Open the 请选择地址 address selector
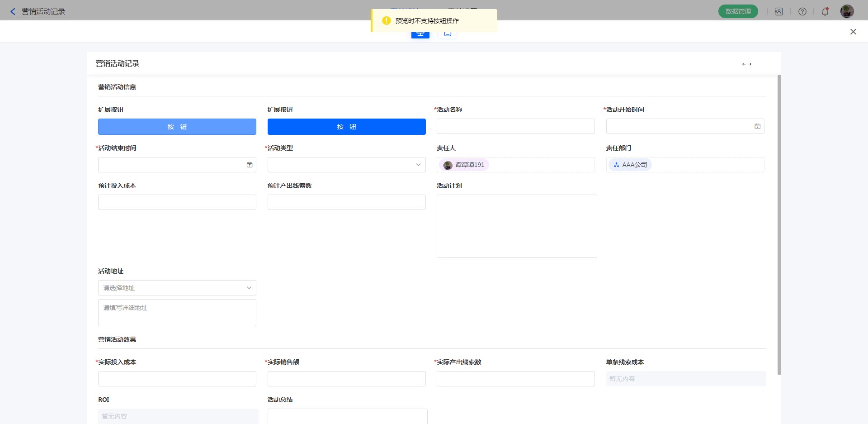This screenshot has height=424, width=868. (177, 288)
